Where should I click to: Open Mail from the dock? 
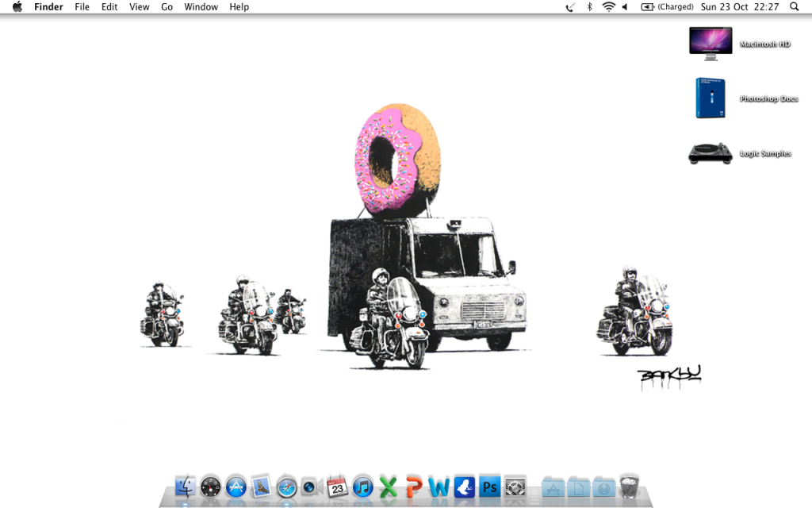pos(261,487)
